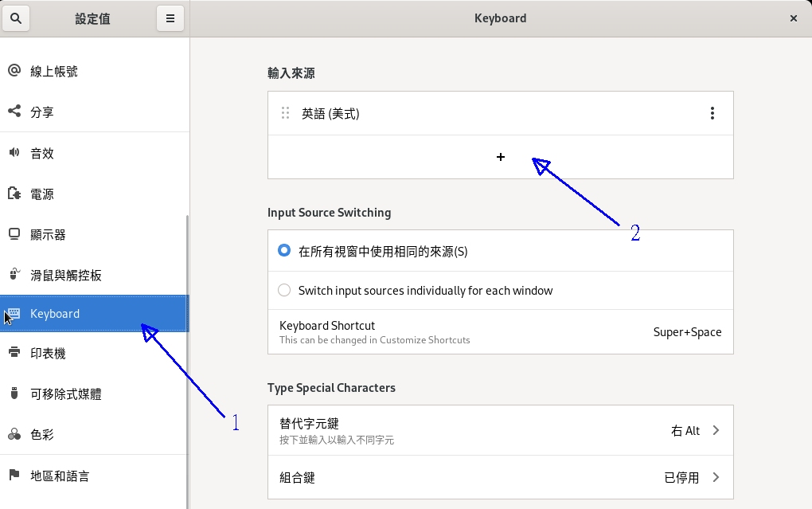
Task: Click the 音效 speaker icon
Action: pos(14,153)
